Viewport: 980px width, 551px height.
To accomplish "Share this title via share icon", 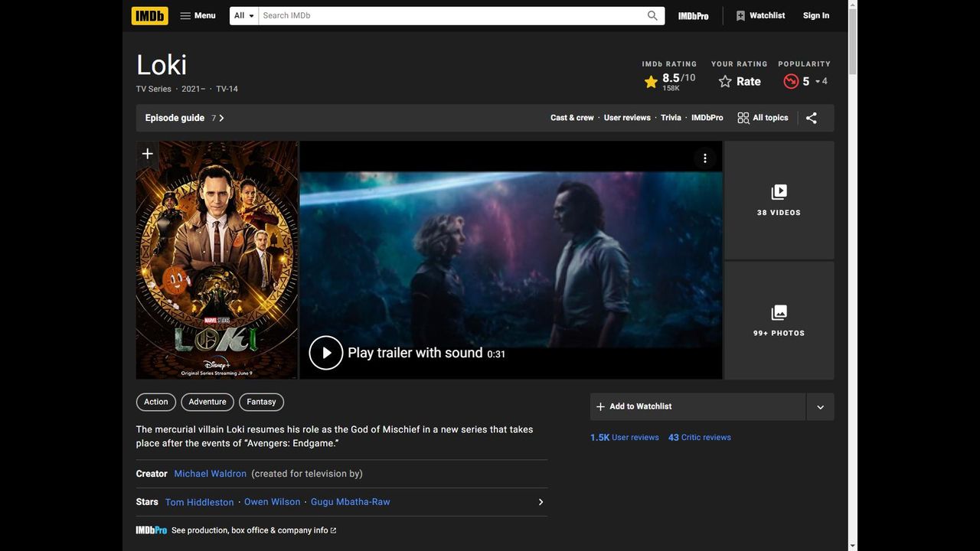I will 812,118.
